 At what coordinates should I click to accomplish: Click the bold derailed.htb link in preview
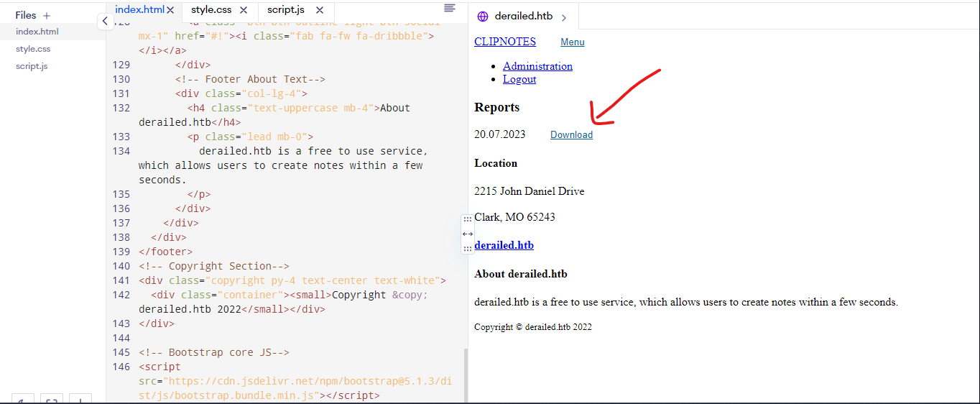(504, 245)
